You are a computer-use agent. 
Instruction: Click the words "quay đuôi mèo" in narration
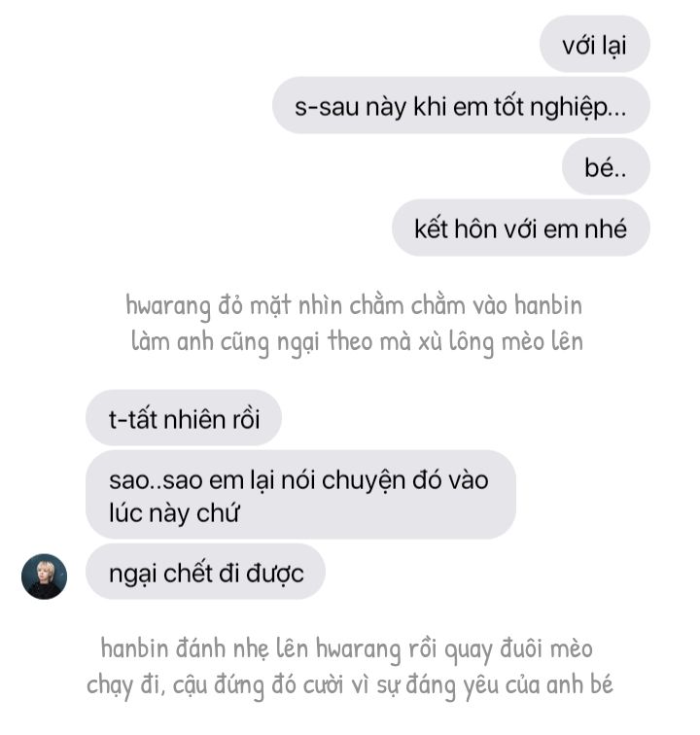click(x=518, y=650)
